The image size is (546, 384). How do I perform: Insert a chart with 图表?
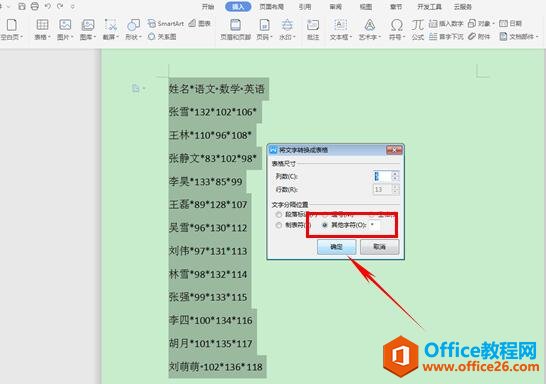[x=200, y=24]
